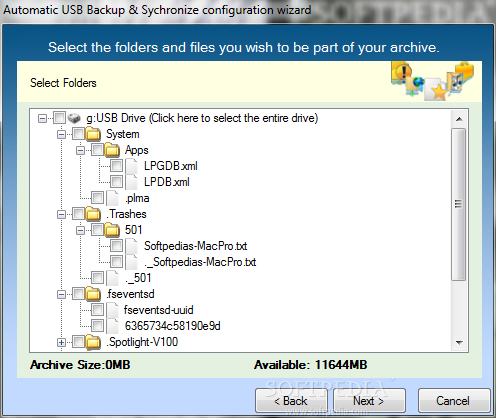Click the Archive Size:0MB text

click(80, 365)
